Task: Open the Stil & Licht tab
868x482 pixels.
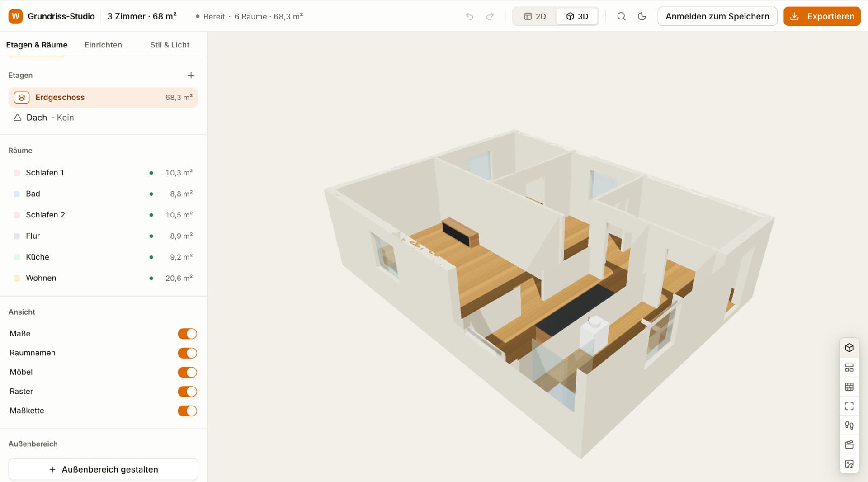Action: 170,45
